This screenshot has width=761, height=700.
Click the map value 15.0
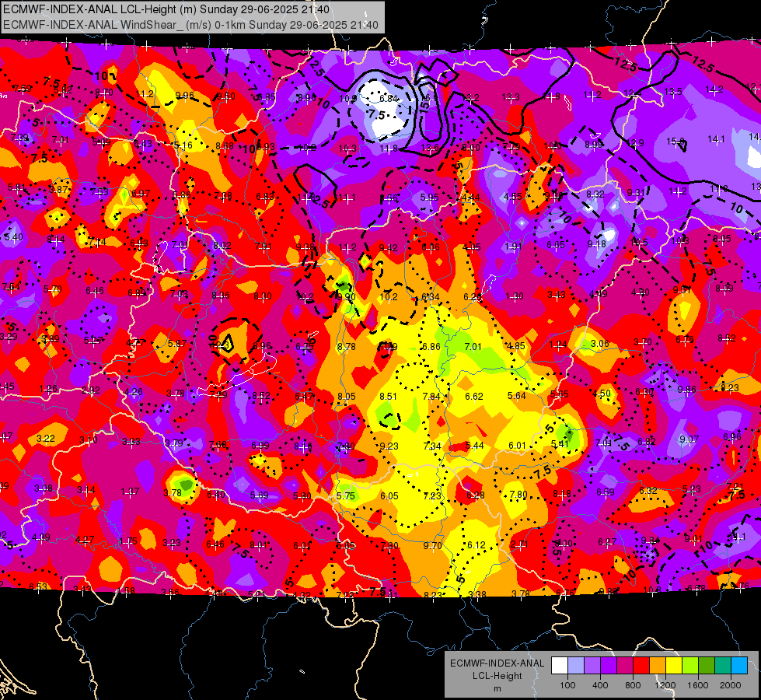click(675, 142)
